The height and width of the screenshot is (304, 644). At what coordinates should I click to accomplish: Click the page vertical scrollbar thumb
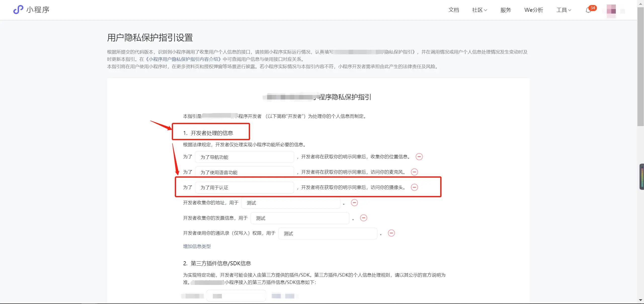click(640, 67)
